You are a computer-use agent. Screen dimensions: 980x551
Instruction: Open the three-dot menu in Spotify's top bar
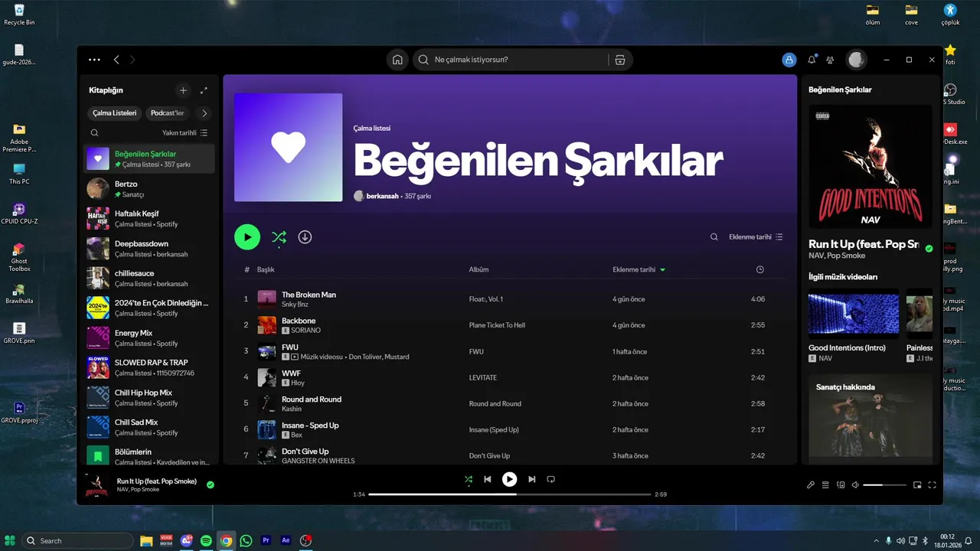coord(94,60)
